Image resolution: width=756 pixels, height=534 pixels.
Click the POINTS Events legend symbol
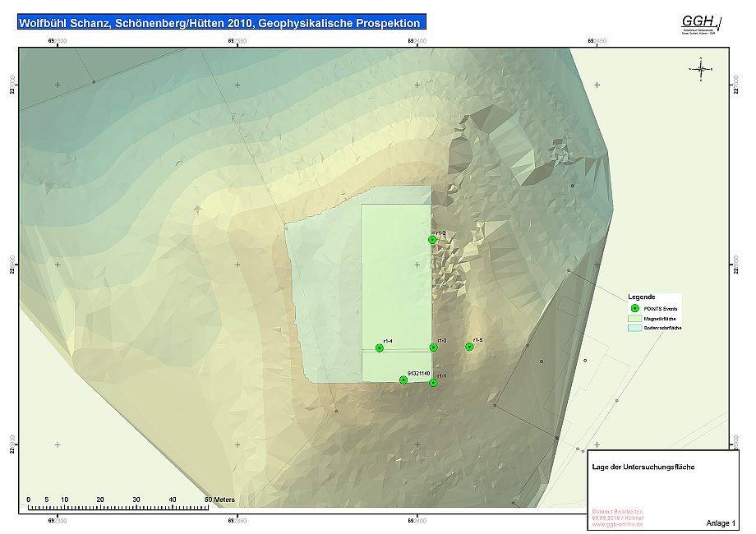point(634,306)
